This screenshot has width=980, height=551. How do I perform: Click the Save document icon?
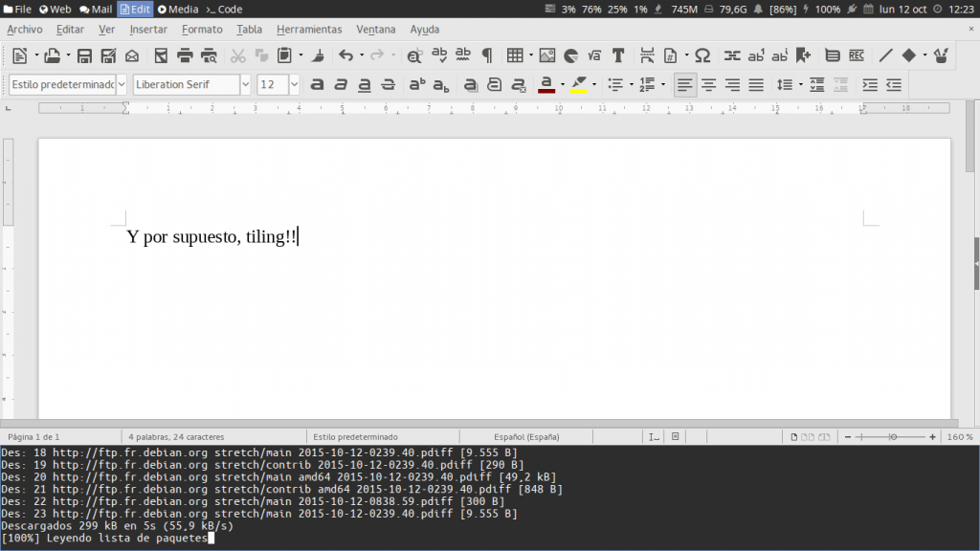[x=84, y=55]
